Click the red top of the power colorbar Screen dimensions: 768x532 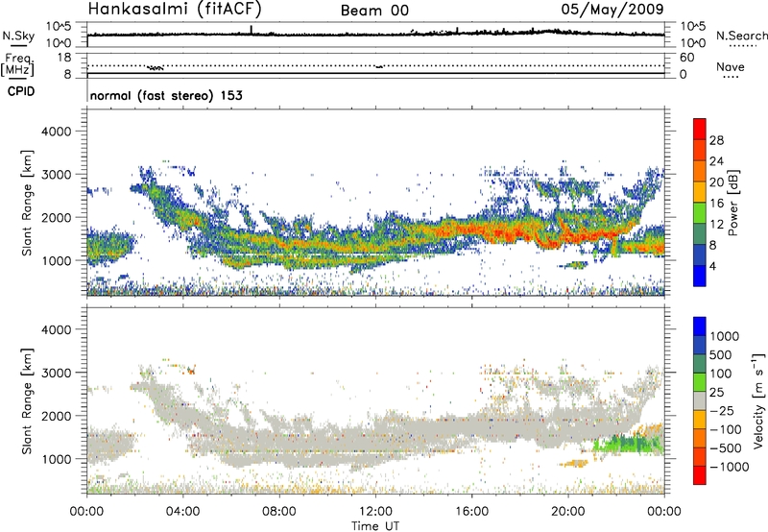700,129
